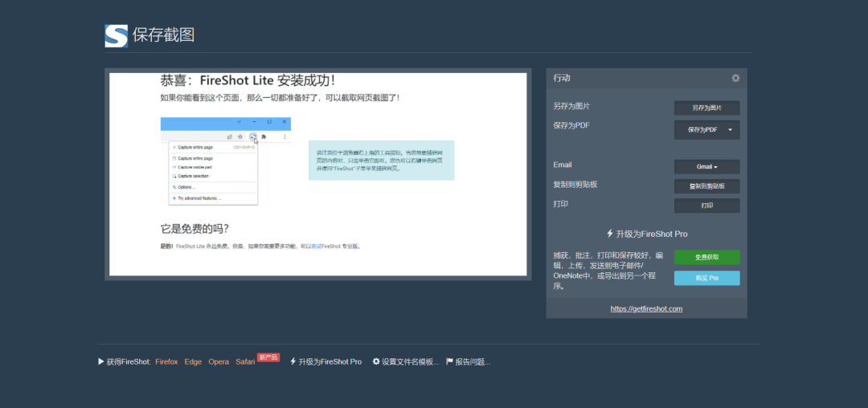
Task: Click the Opera link in footer
Action: coord(219,361)
